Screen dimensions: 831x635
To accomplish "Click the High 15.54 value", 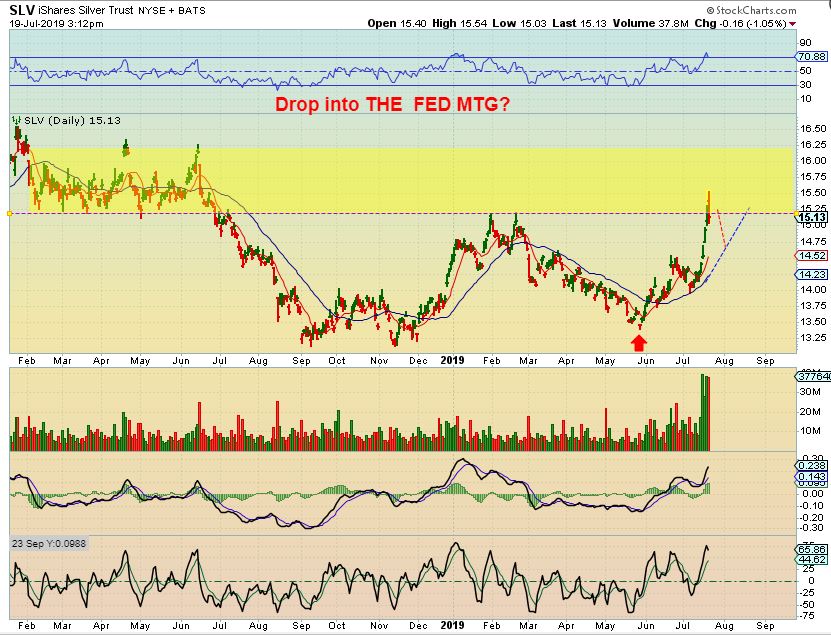I will (x=459, y=23).
